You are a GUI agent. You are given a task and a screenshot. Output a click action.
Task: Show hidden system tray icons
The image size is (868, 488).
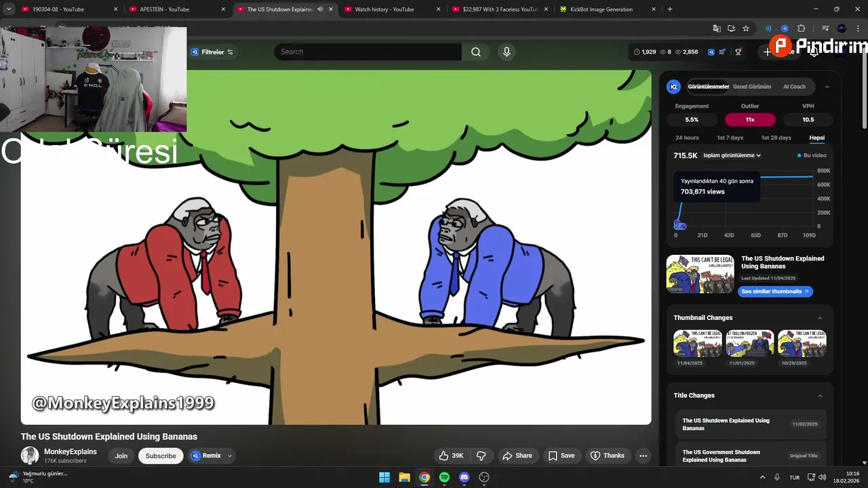tap(762, 477)
